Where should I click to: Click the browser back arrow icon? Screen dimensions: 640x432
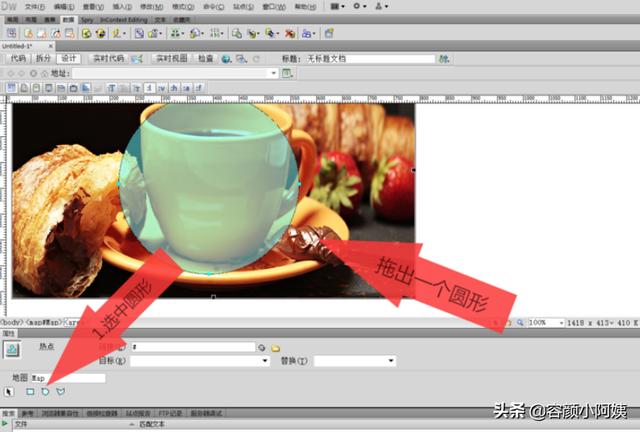(11, 73)
